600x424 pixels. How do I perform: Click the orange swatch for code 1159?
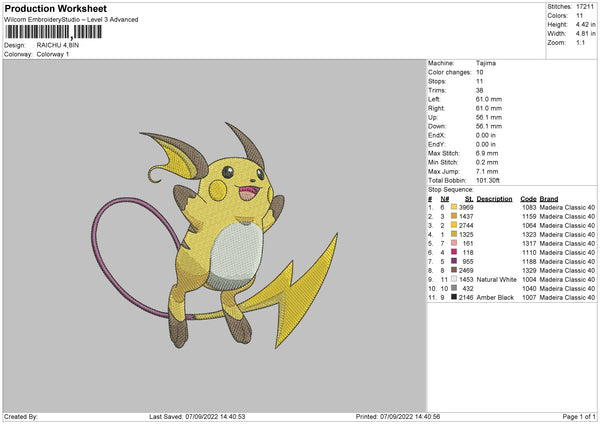point(454,216)
